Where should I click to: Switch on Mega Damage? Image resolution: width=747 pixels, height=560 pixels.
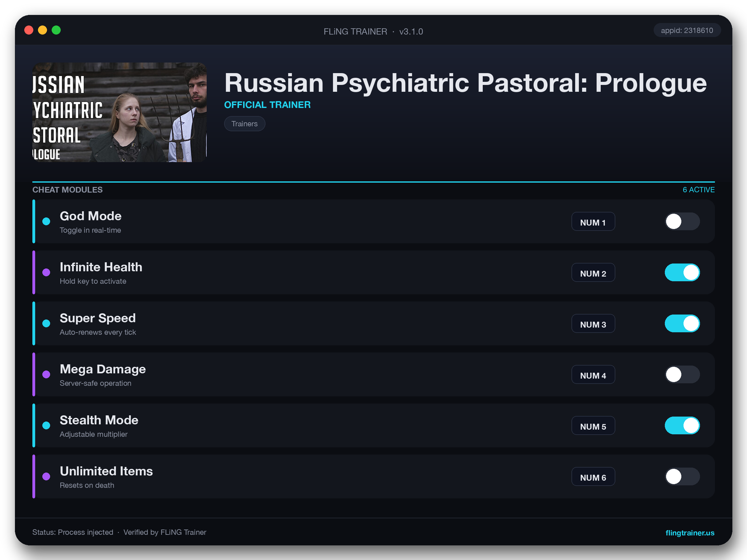point(682,374)
